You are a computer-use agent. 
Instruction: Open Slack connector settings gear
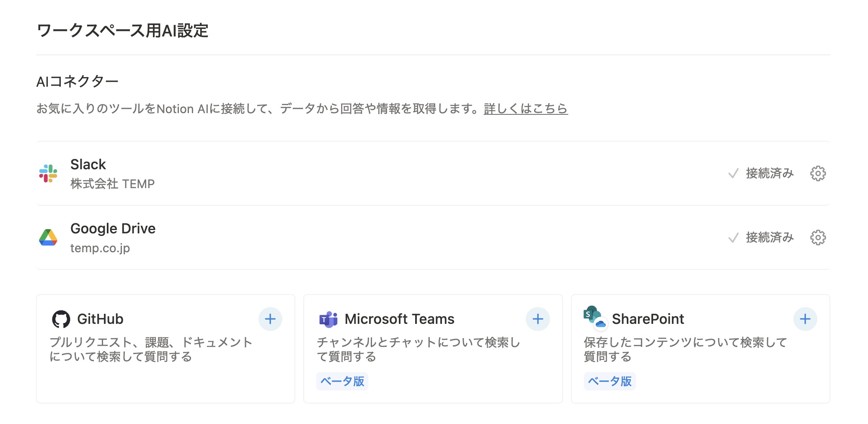[818, 173]
